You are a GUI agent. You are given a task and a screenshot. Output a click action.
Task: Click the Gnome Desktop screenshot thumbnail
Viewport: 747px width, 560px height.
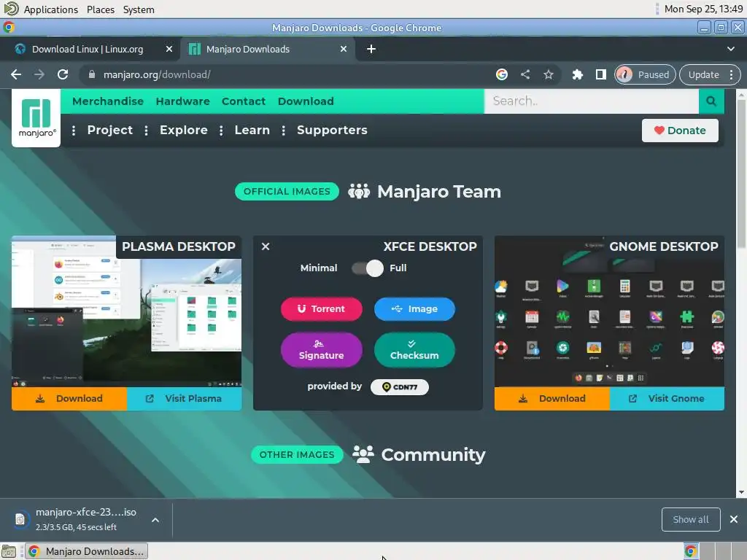[609, 311]
